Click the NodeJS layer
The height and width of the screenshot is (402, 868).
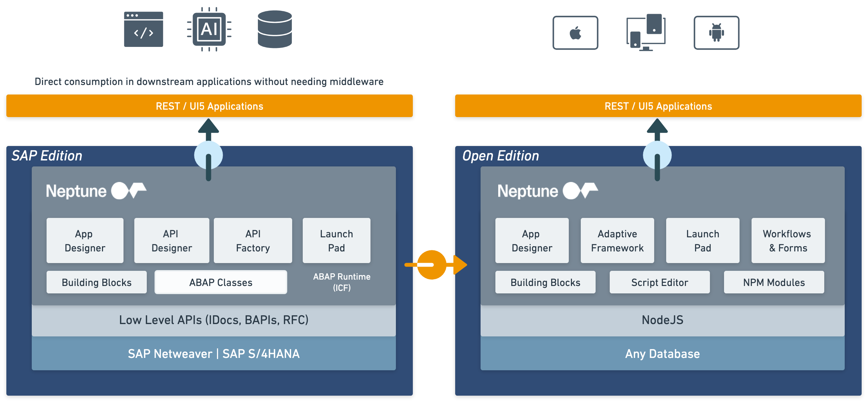pos(663,321)
